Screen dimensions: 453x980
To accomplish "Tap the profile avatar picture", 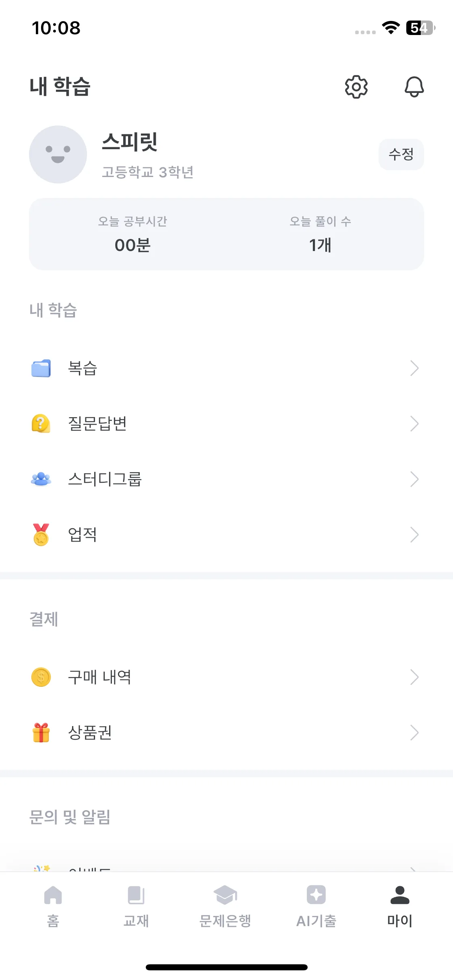I will [58, 154].
